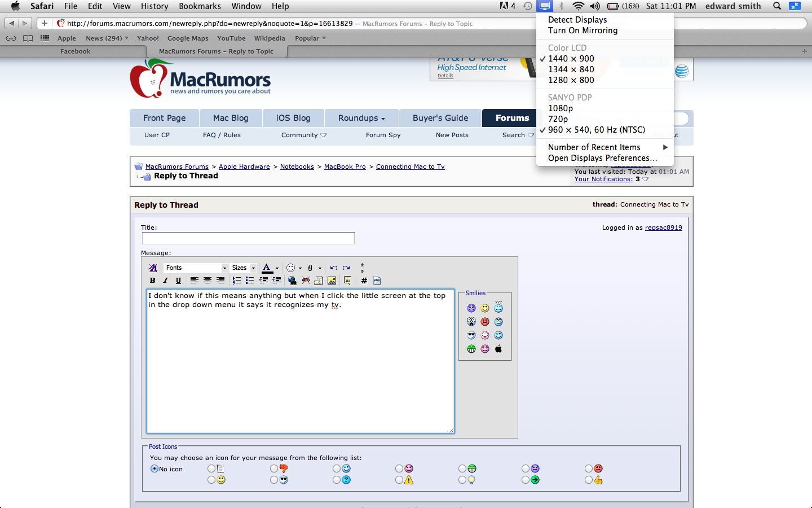The image size is (812, 508).
Task: Open the Bookmarks menu in menu bar
Action: [200, 6]
